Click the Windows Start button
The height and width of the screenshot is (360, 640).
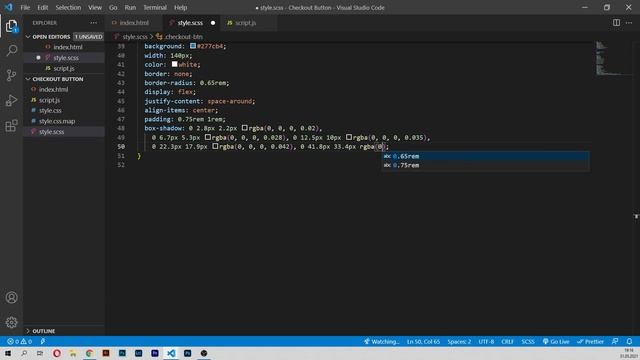[x=8, y=353]
